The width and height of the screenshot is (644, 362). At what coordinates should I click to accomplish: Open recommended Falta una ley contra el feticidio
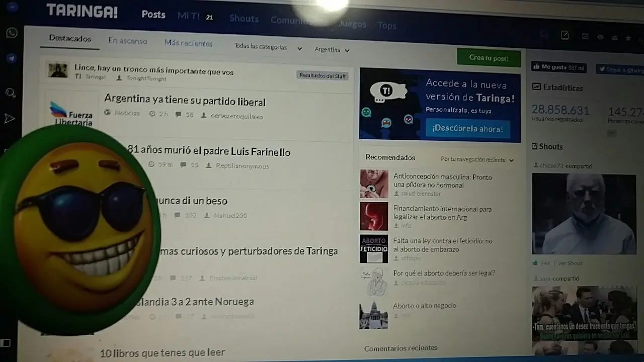pos(443,245)
